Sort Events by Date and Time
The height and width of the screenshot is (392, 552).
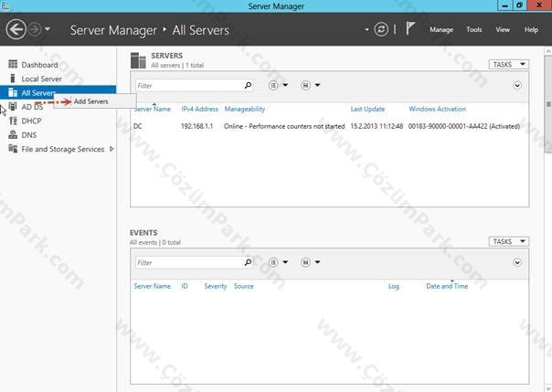[447, 286]
